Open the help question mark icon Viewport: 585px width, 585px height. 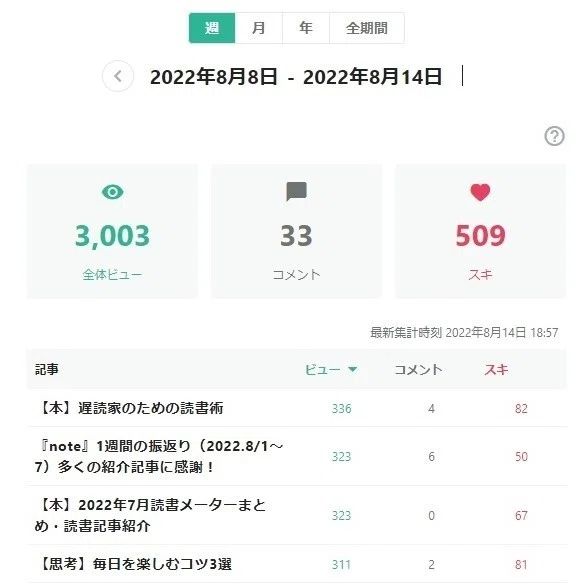pos(554,136)
